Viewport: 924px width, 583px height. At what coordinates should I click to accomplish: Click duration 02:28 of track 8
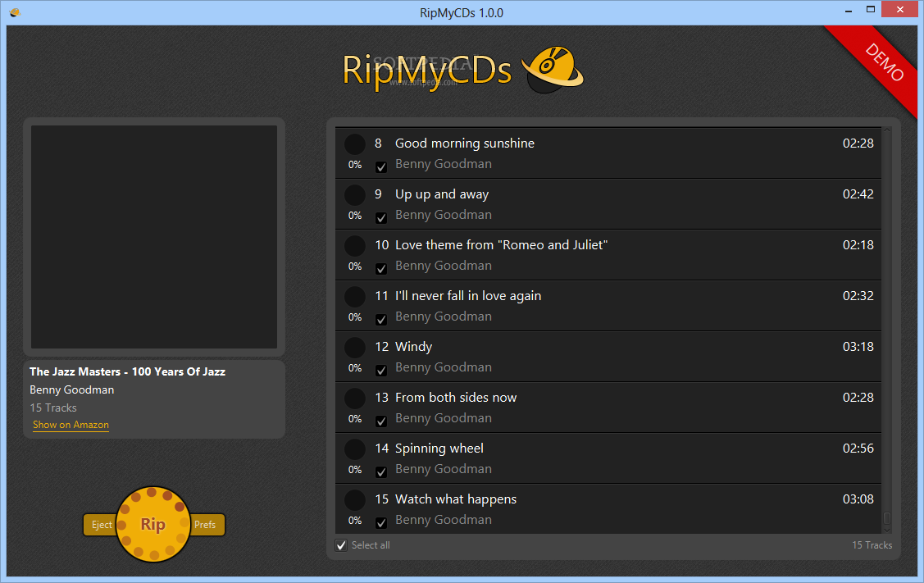click(x=858, y=143)
